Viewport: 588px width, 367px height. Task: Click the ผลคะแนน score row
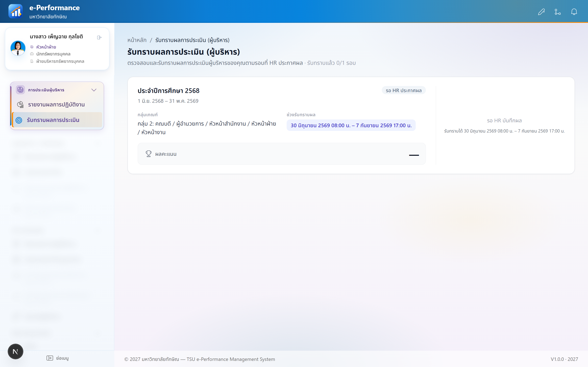(x=282, y=154)
